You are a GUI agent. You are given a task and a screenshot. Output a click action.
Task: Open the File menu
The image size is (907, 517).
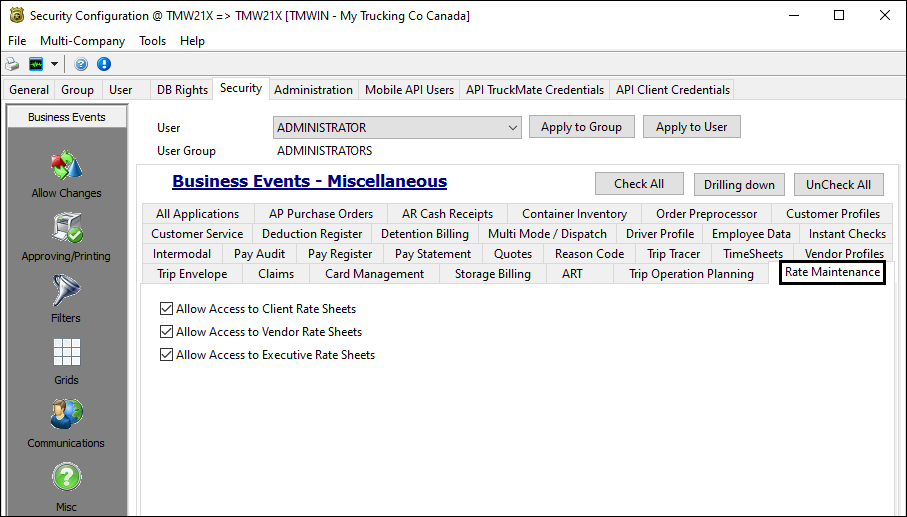pyautogui.click(x=17, y=41)
